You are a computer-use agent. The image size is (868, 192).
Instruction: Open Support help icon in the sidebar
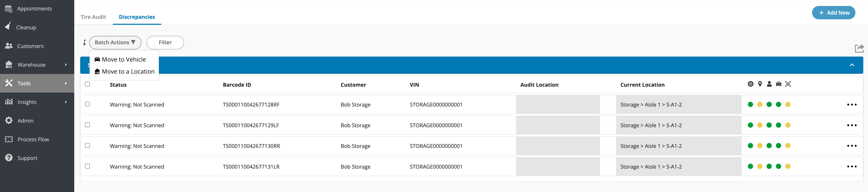(9, 158)
